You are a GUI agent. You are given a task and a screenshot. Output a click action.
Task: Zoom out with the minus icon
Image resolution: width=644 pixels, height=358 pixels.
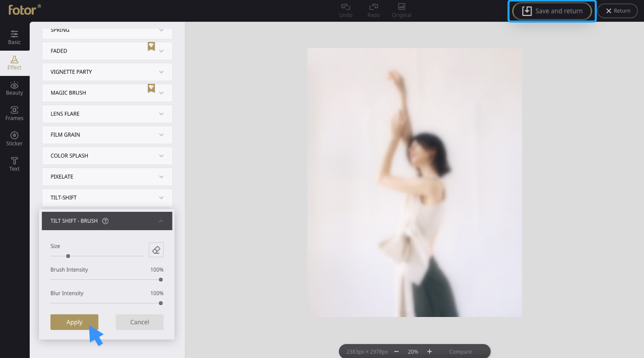click(x=396, y=352)
